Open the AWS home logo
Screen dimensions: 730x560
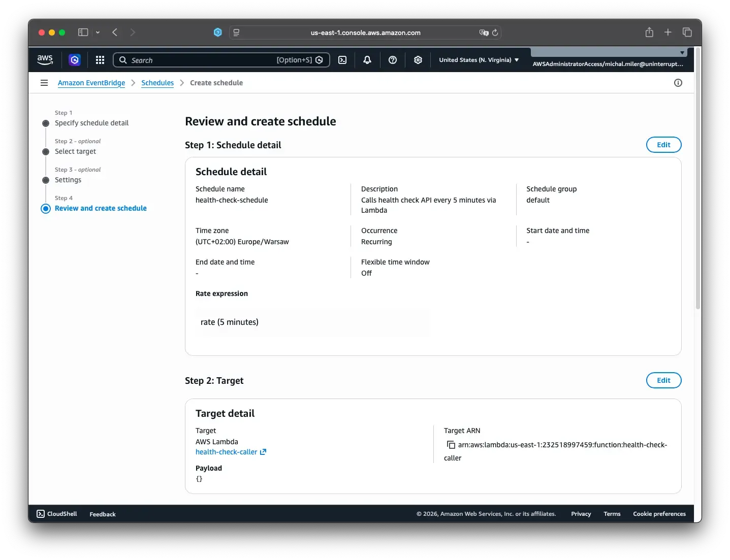click(x=45, y=59)
